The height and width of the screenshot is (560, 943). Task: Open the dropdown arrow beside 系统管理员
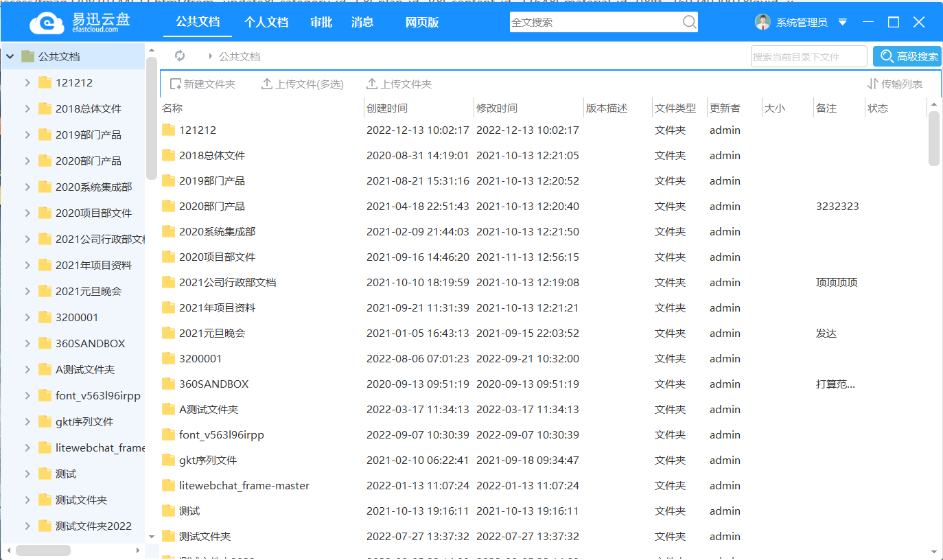click(842, 21)
